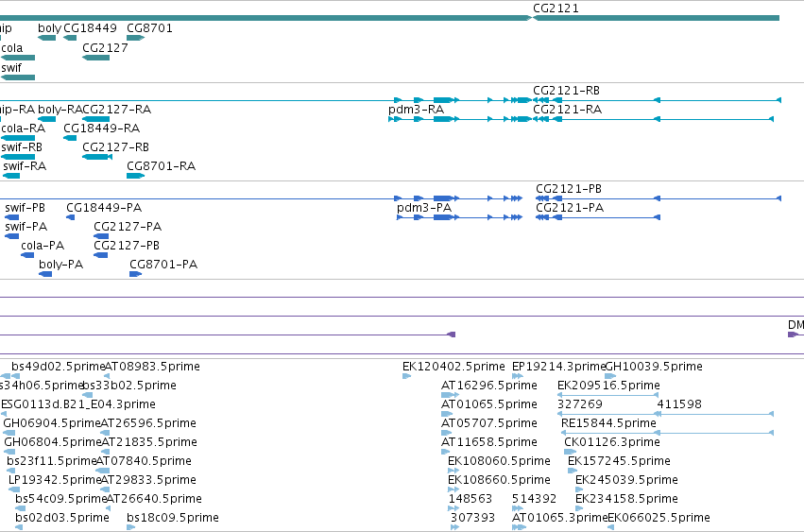Open the GH06804.5prime EST label
Viewport: 804px width, 532px height.
(53, 443)
